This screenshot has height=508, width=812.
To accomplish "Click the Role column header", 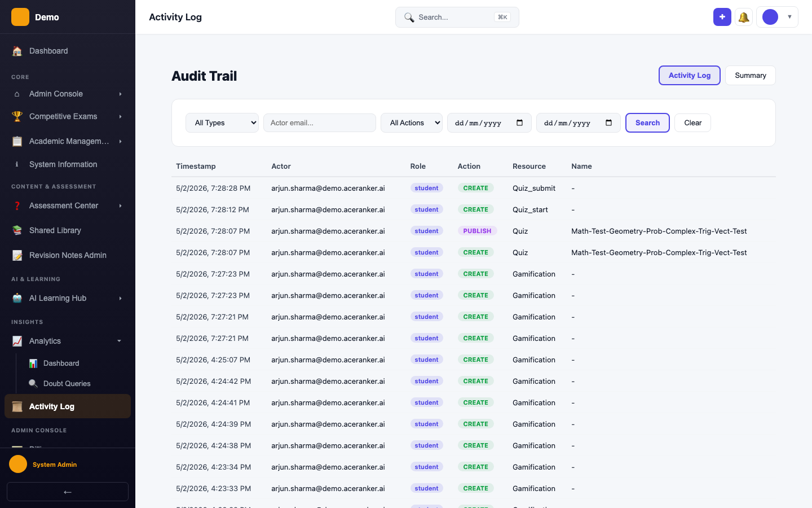I will [418, 167].
